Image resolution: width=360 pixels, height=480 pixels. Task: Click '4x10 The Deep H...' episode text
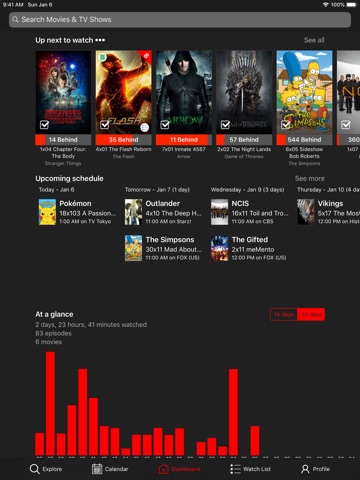coord(173,213)
